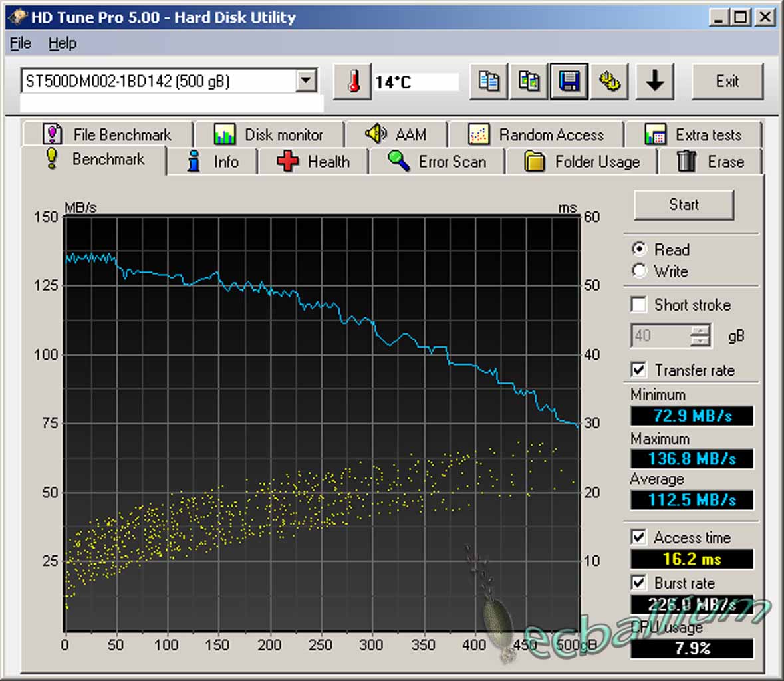Open the Help menu
The image size is (784, 681).
62,43
